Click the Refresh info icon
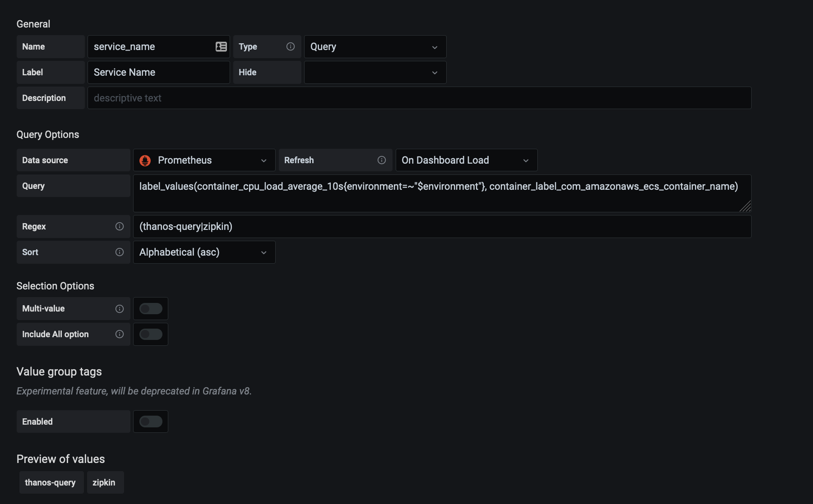The width and height of the screenshot is (813, 504). pyautogui.click(x=382, y=160)
